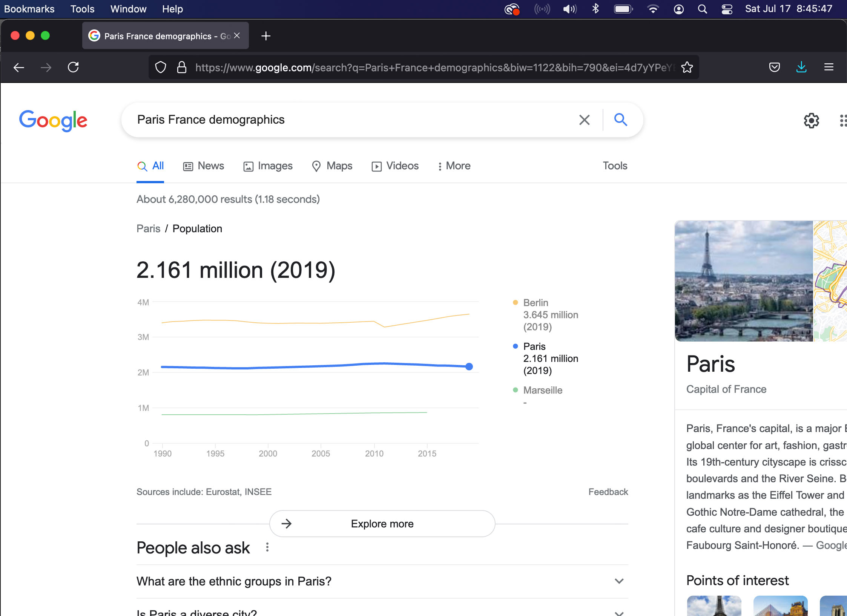The width and height of the screenshot is (847, 616).
Task: Close the Paris France demographics tab
Action: coord(237,36)
